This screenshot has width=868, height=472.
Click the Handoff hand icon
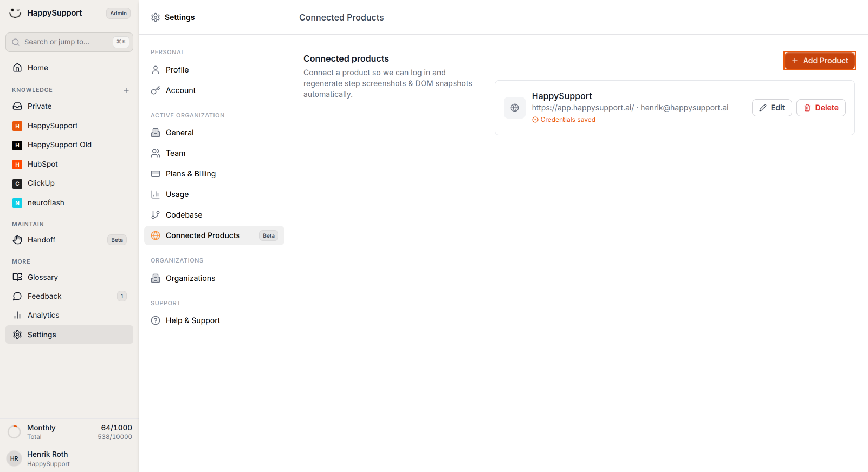[17, 240]
